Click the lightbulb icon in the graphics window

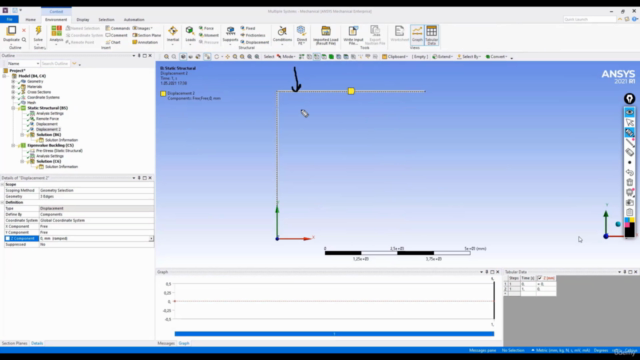pyautogui.click(x=629, y=98)
